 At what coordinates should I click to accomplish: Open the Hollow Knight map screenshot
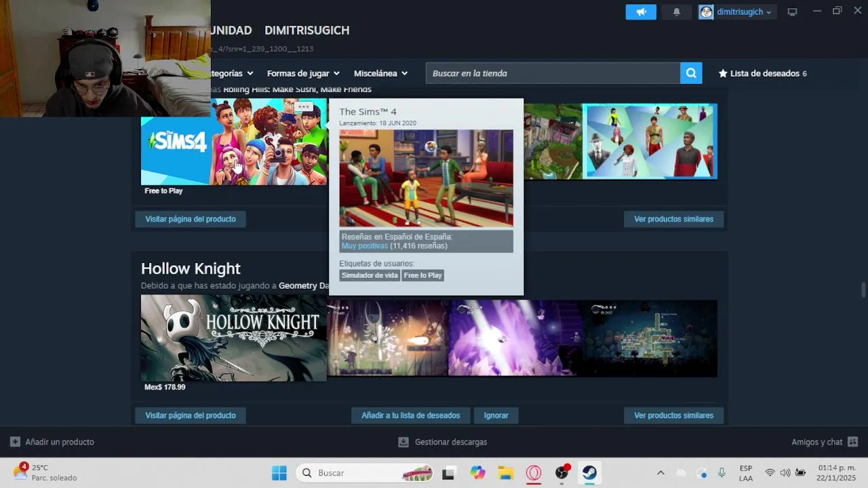pyautogui.click(x=650, y=338)
